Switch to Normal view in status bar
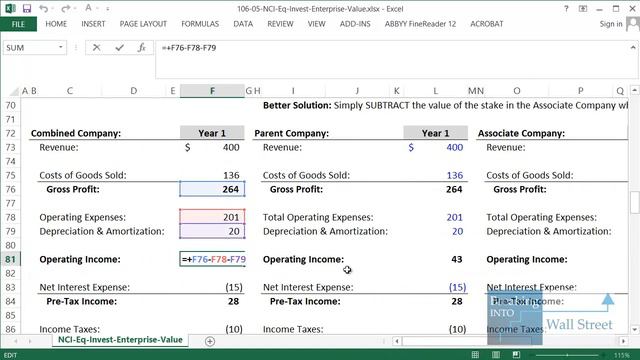The image size is (640, 360). coord(475,355)
